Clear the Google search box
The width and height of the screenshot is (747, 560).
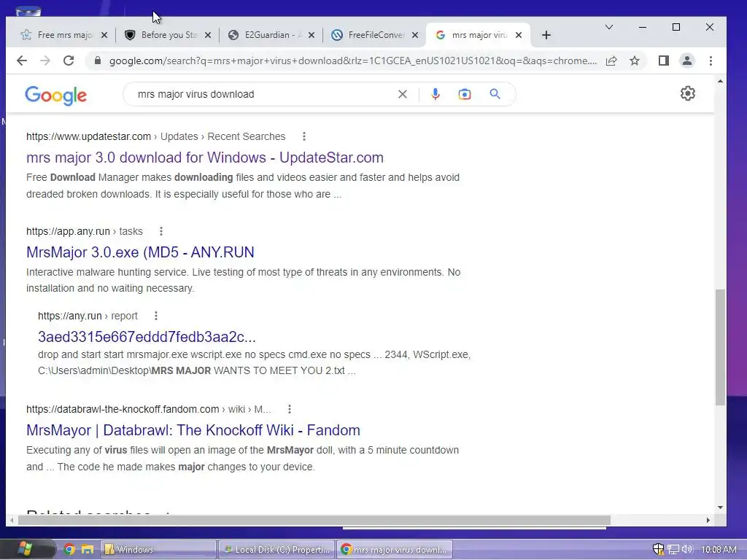point(403,94)
